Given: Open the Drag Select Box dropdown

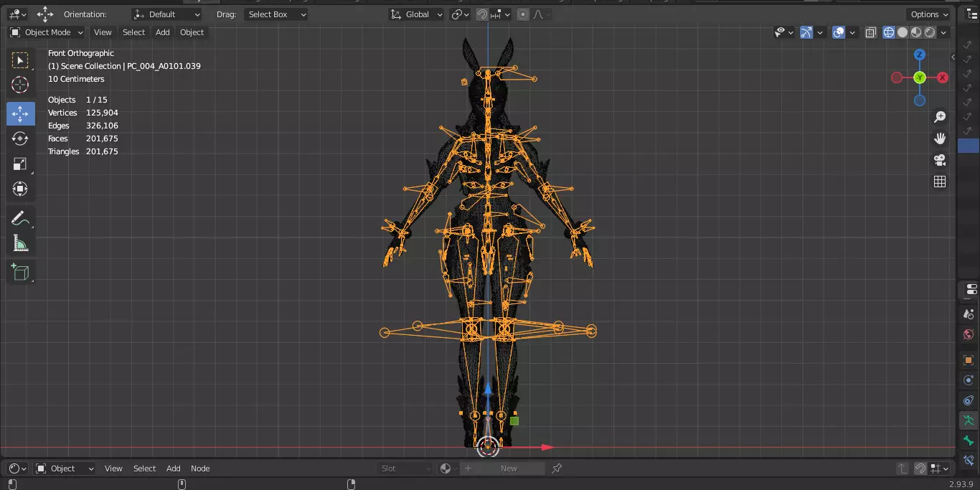Looking at the screenshot, I should (276, 14).
